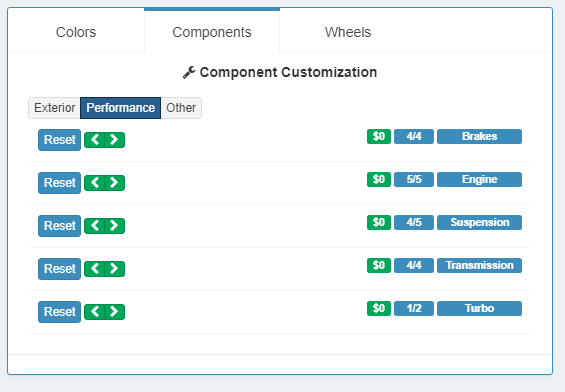Click the Brakes label badge
This screenshot has width=565, height=392.
[479, 137]
